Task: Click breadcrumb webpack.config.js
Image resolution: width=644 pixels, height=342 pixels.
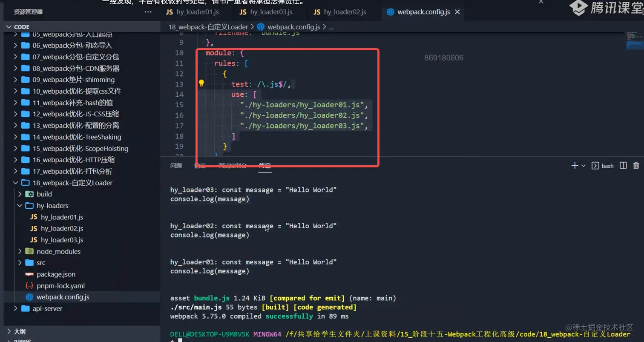Action: pos(293,27)
